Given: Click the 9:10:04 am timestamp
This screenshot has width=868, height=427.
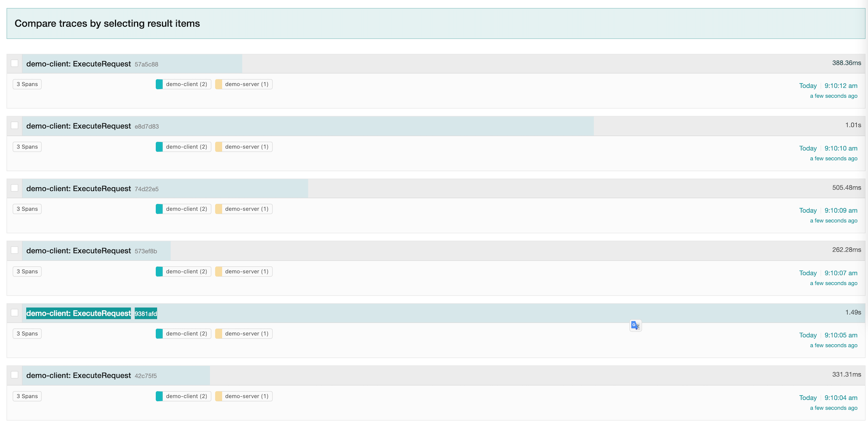Looking at the screenshot, I should click(840, 398).
